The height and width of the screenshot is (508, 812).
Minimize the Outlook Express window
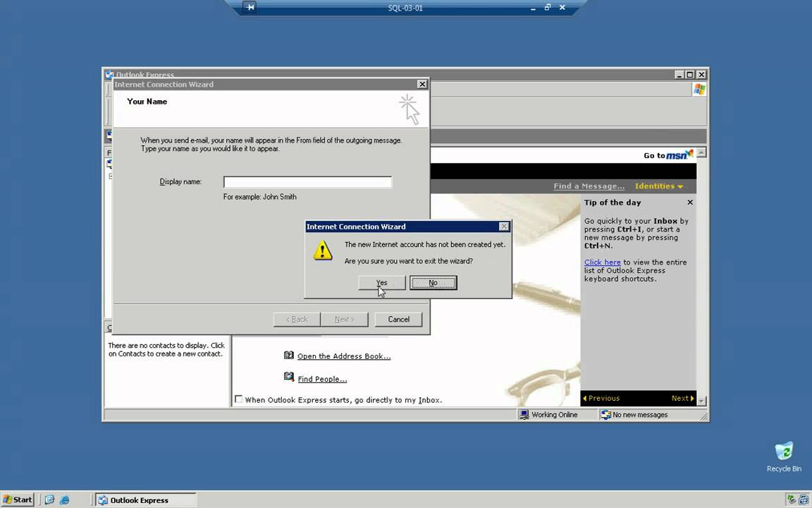coord(679,75)
